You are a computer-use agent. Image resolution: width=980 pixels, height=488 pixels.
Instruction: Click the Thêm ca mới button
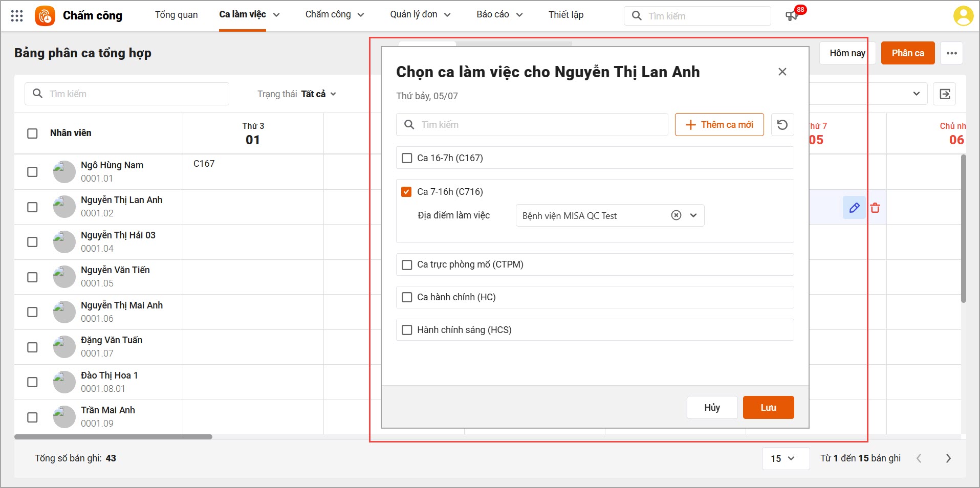[x=719, y=125]
